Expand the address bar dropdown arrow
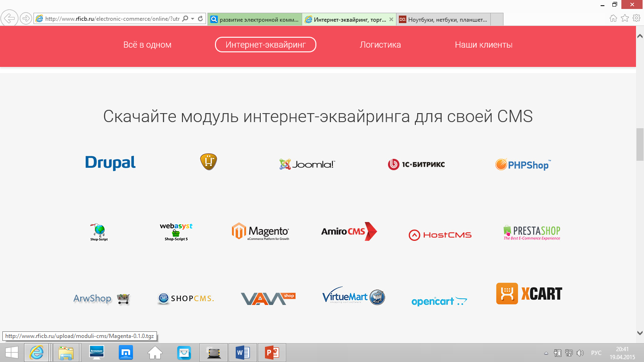This screenshot has height=362, width=644. pos(192,19)
